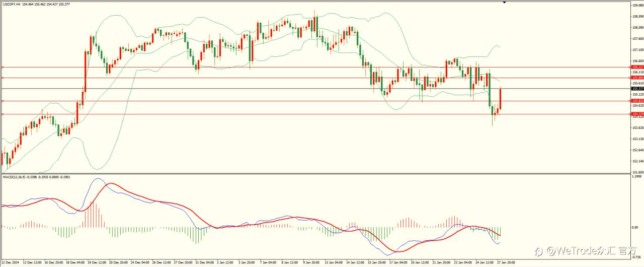Click the USDJPY,H4 chart title text
This screenshot has height=267, width=644.
pos(13,4)
